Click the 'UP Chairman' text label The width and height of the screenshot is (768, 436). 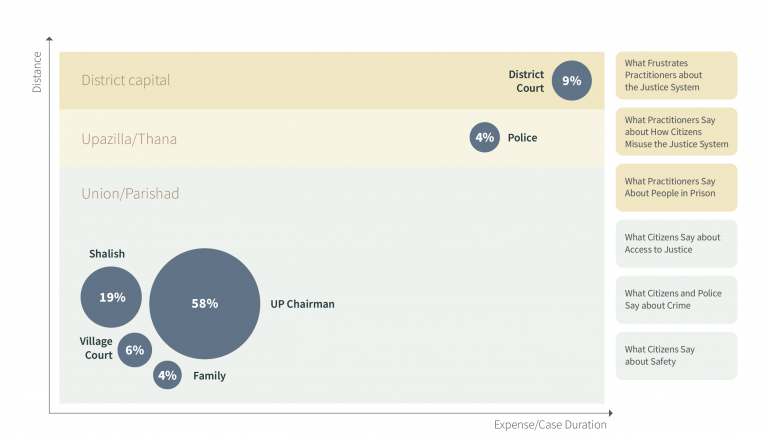pos(302,304)
